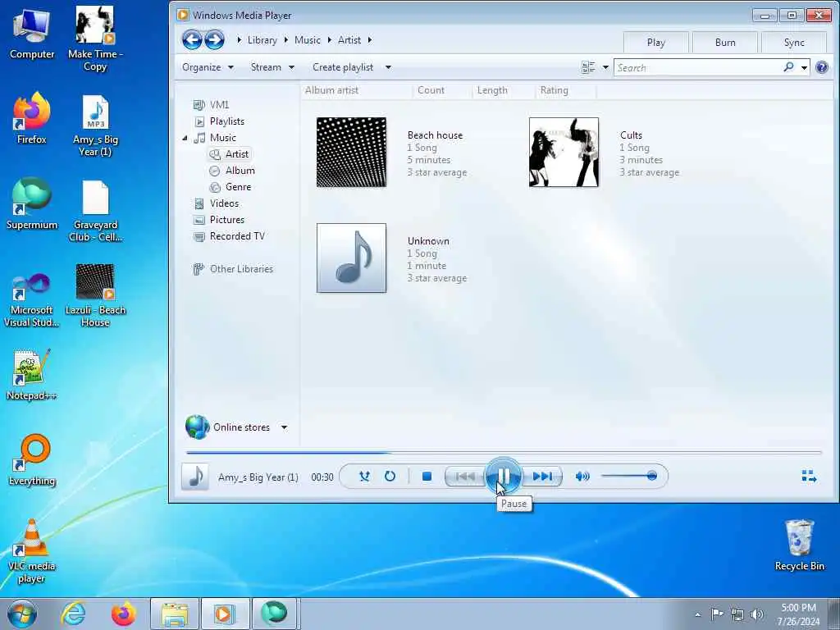Screen dimensions: 840x630
Task: Switch to Now Playing mode
Action: point(809,477)
